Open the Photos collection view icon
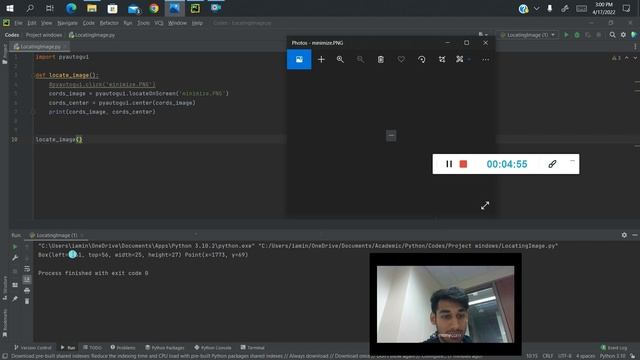 pos(299,60)
